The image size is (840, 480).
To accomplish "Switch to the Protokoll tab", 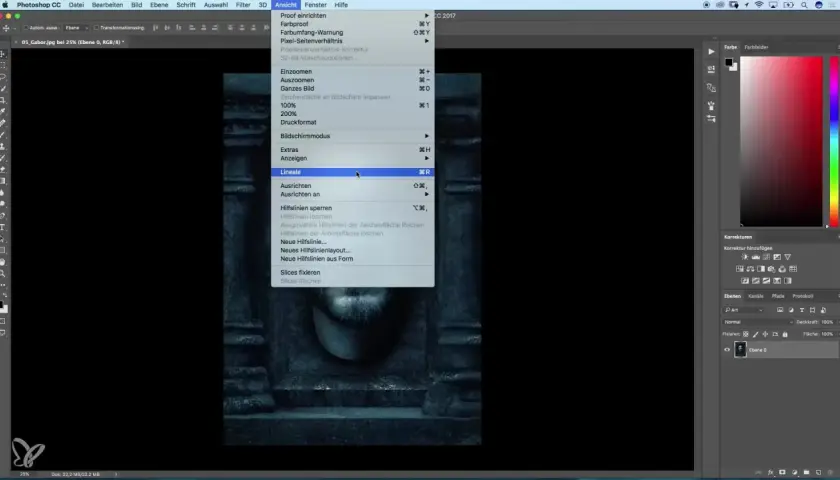I will pos(802,296).
